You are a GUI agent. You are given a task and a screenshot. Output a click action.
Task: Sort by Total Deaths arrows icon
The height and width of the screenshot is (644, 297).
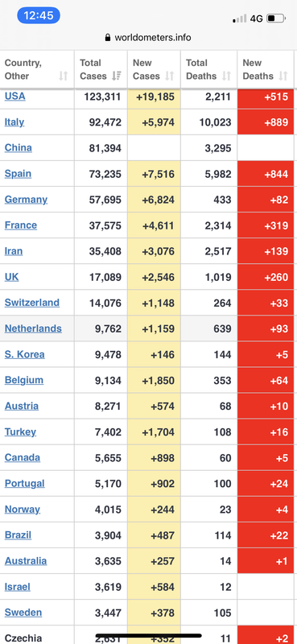(226, 76)
